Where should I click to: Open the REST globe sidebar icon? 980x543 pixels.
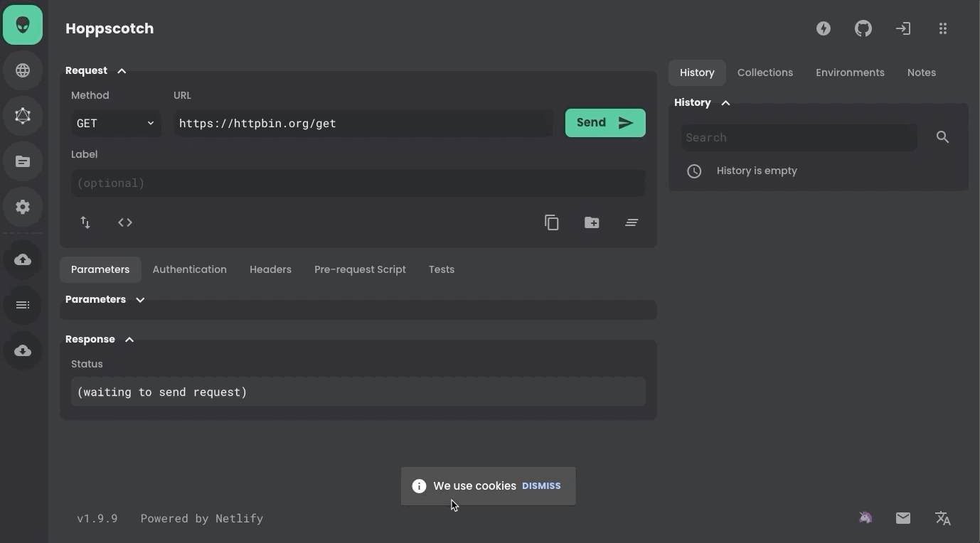23,70
